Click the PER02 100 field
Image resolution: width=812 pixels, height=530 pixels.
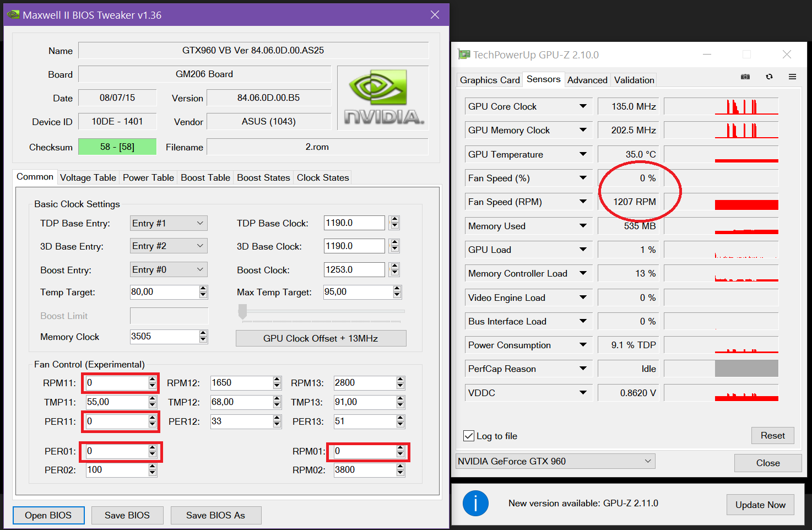[117, 469]
